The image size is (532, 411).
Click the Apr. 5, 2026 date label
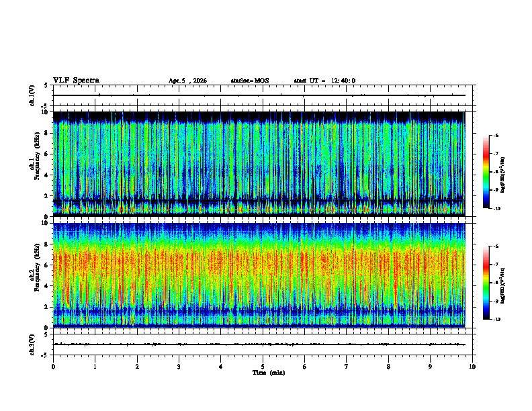(x=187, y=81)
